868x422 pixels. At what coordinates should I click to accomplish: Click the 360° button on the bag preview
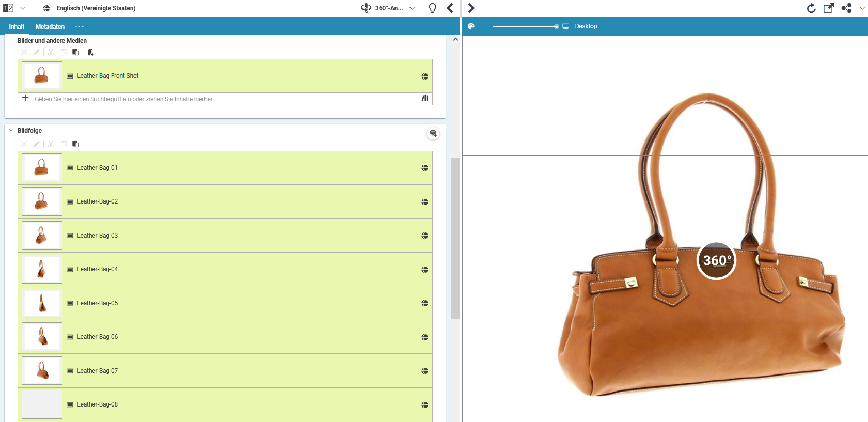click(x=716, y=261)
